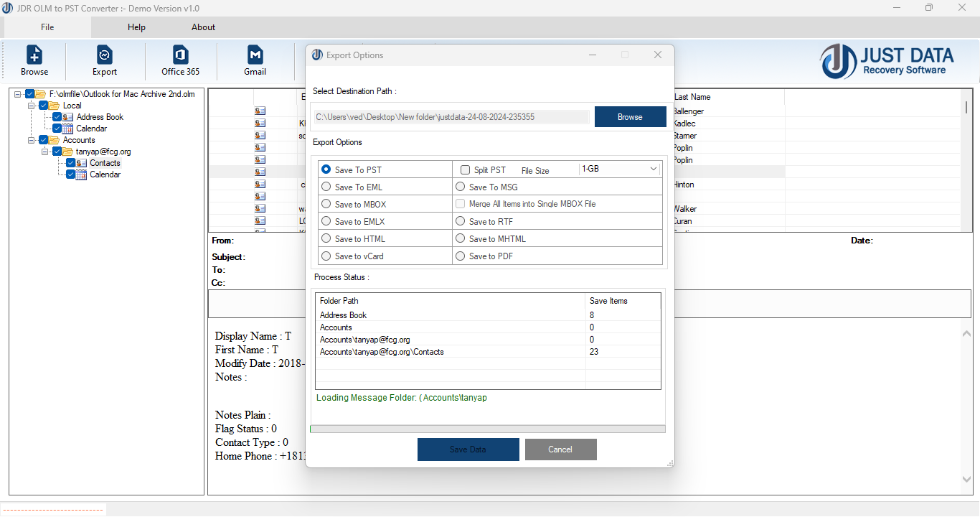Click the contact icon in Curan row

260,221
